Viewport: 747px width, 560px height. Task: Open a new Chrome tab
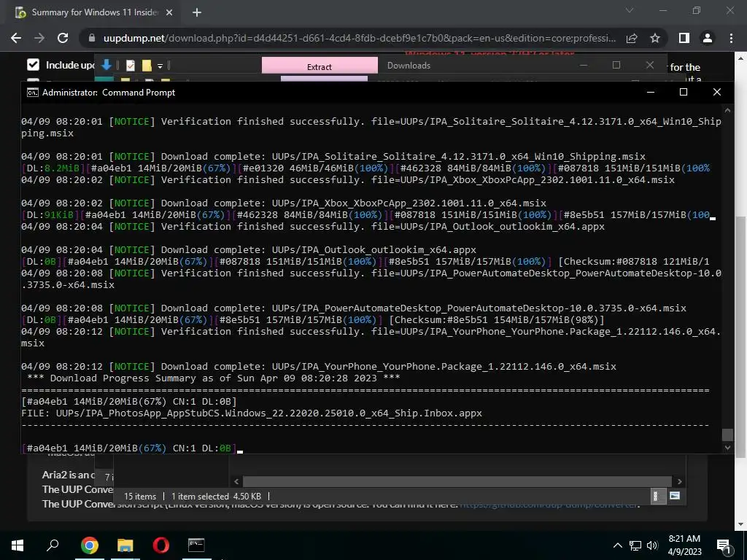(197, 12)
